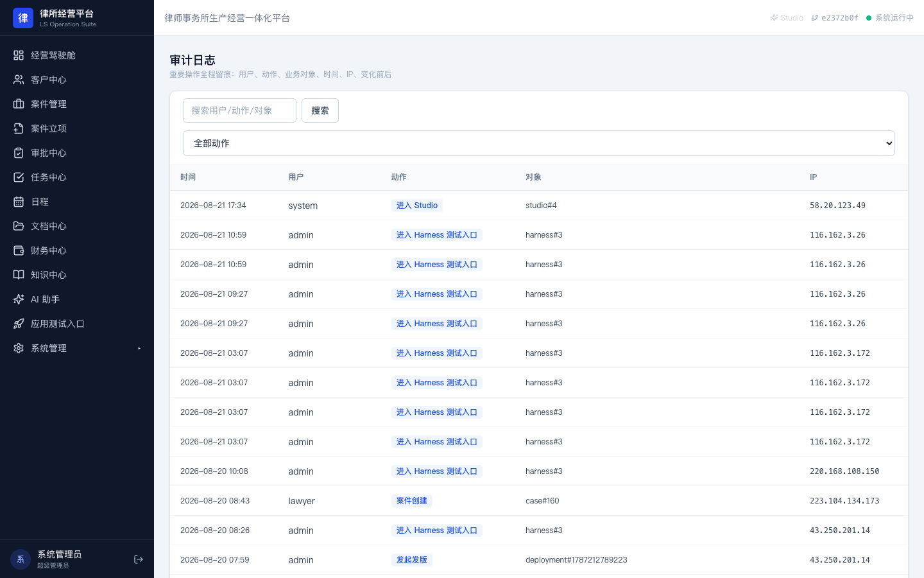Click the 系统运行中 status indicator
The image size is (924, 578).
point(890,18)
